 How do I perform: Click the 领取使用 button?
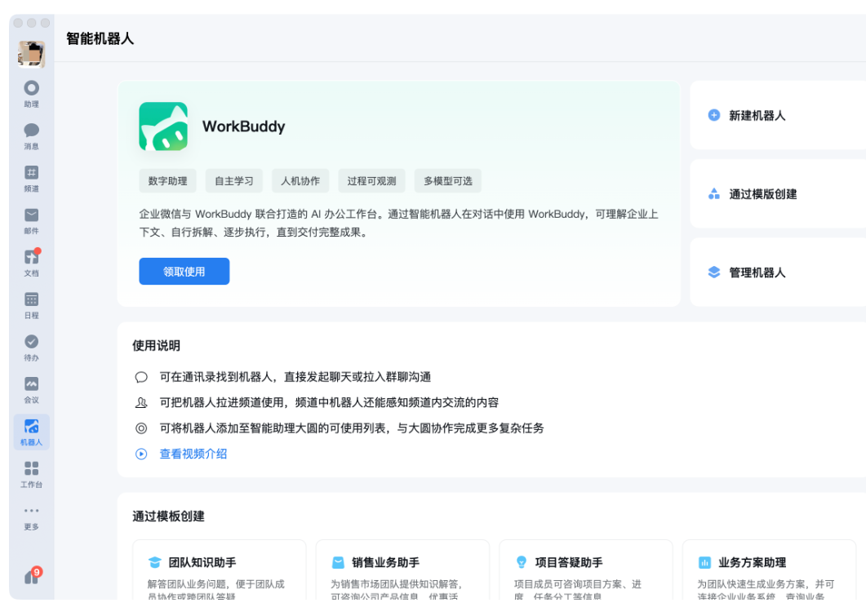[x=184, y=272]
